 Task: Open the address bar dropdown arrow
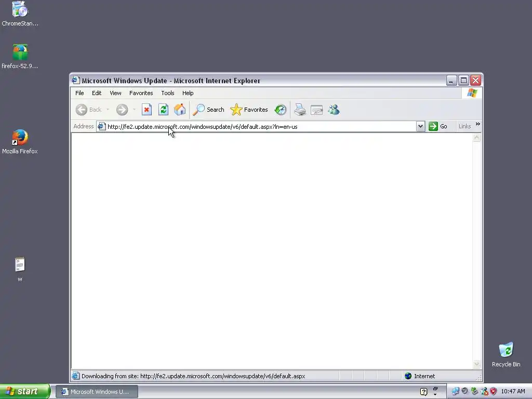click(420, 127)
